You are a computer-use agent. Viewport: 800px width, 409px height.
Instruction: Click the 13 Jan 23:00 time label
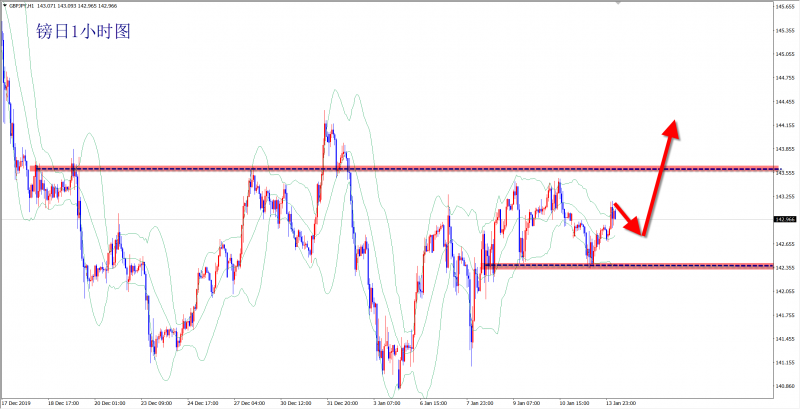pyautogui.click(x=620, y=403)
